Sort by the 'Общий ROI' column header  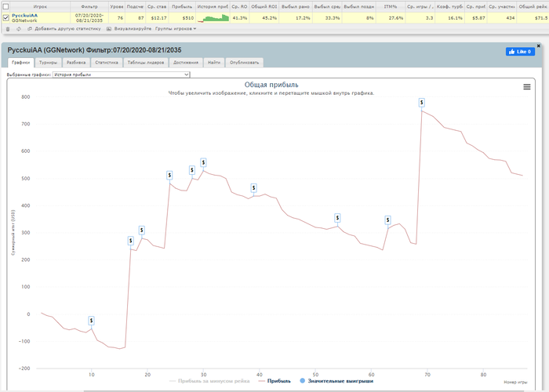(264, 6)
